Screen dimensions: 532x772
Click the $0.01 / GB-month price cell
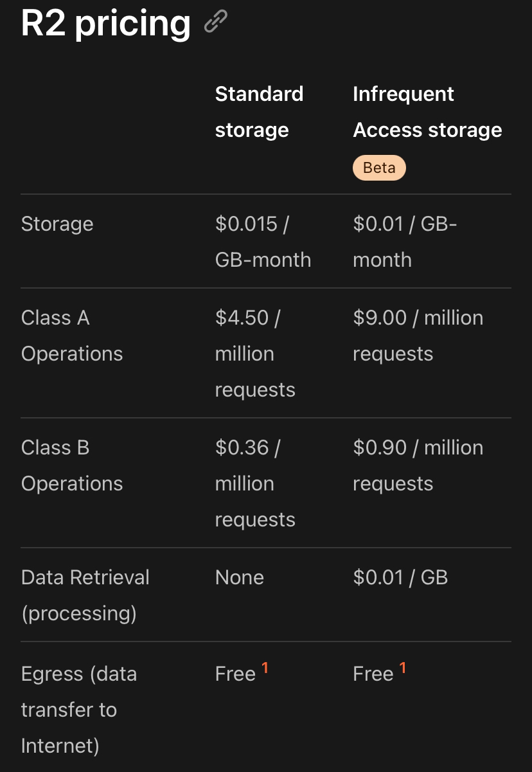click(x=404, y=242)
